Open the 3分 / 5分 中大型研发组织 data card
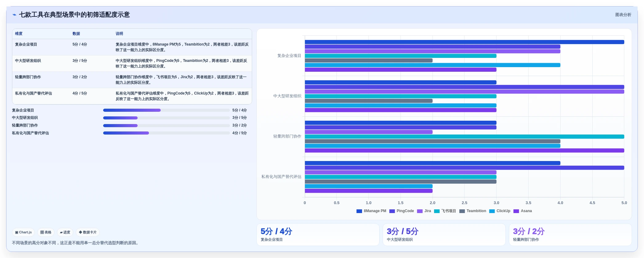 [444, 235]
